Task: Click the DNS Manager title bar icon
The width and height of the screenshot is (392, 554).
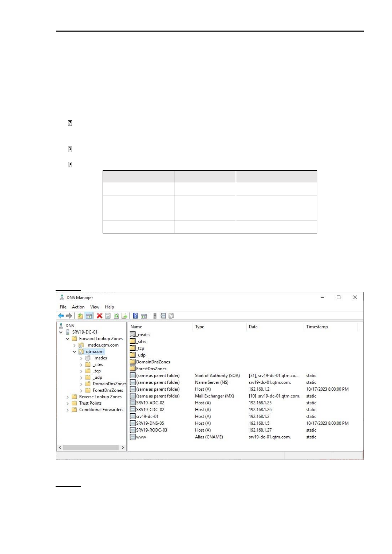Action: click(x=62, y=297)
